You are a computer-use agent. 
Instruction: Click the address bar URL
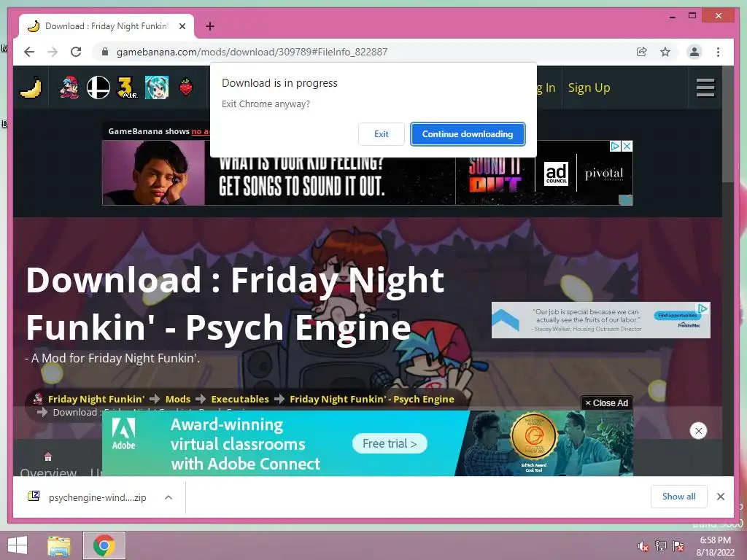[x=252, y=52]
